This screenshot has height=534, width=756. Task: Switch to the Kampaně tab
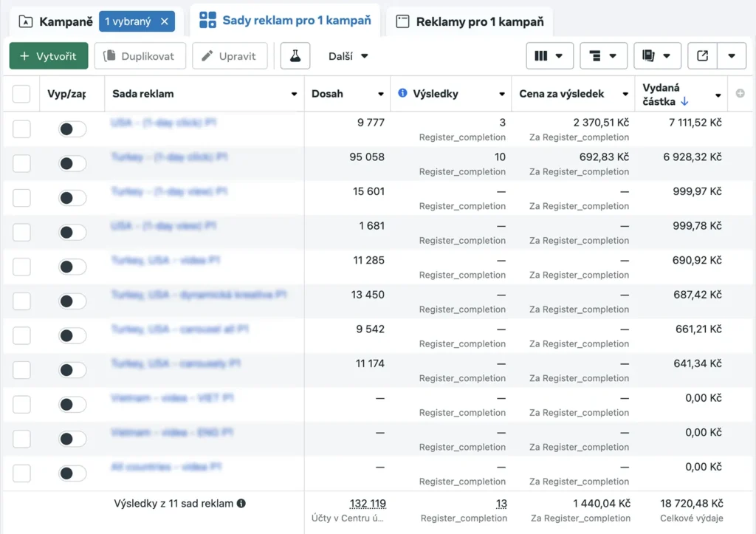click(56, 21)
